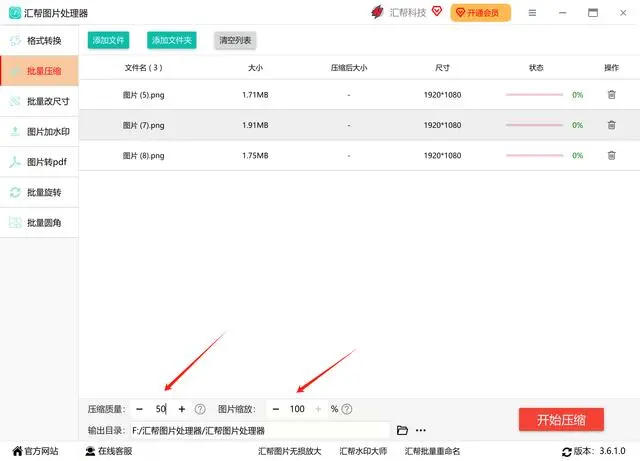Click the progress bar of 图片 (5).png
Viewport: 640px width, 461px height.
point(534,95)
